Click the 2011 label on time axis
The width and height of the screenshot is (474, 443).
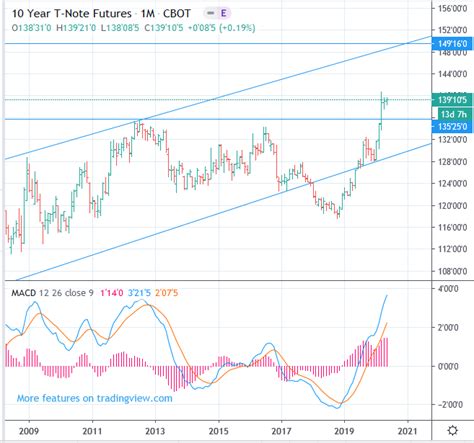point(92,431)
